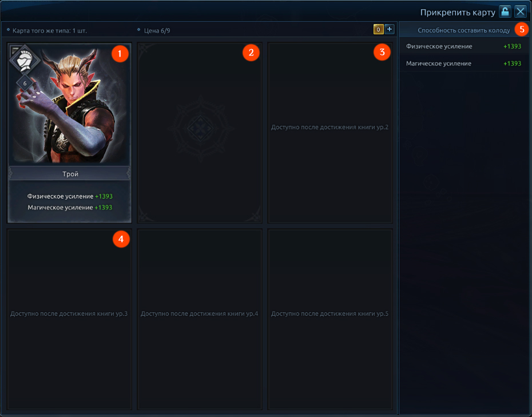Open the Способность составить колоду panel header
The width and height of the screenshot is (532, 417).
464,30
